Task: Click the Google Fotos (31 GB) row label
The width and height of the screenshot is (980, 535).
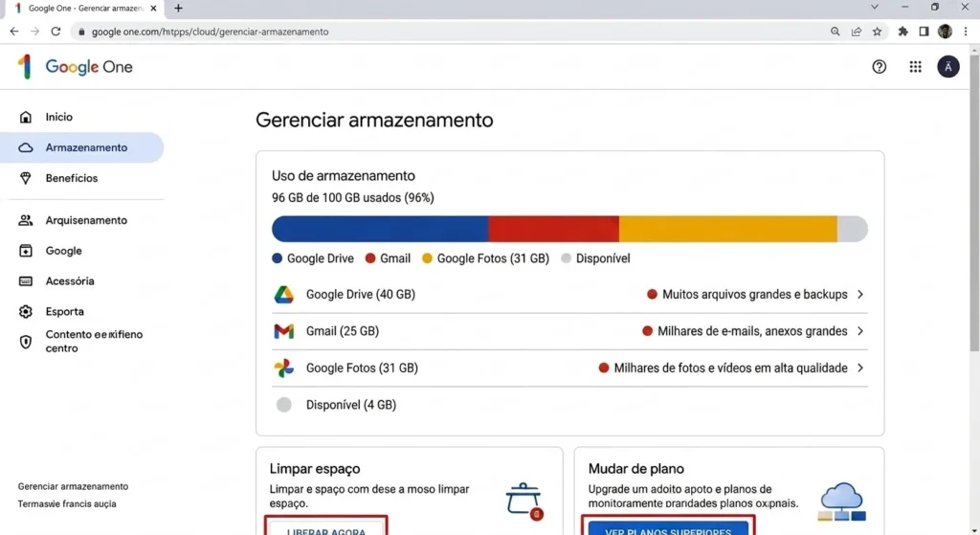Action: [362, 368]
